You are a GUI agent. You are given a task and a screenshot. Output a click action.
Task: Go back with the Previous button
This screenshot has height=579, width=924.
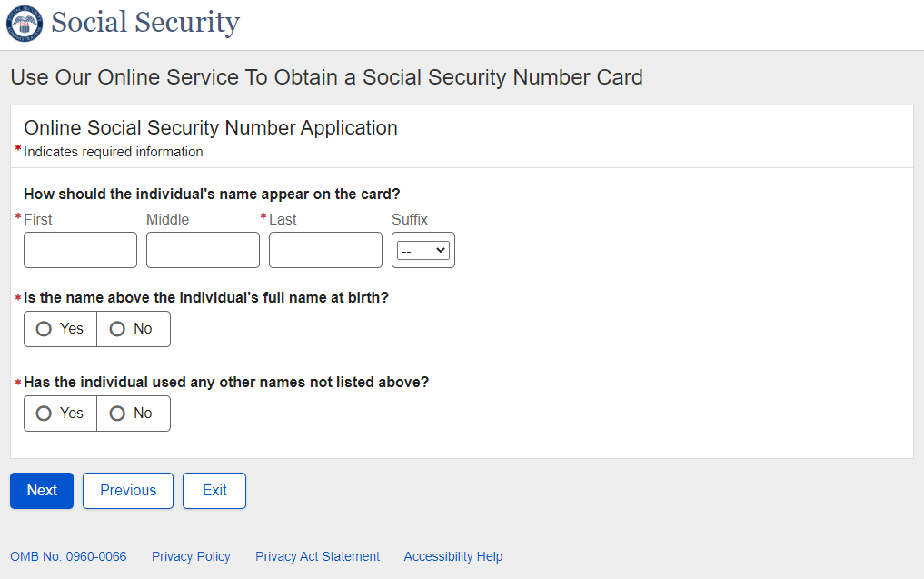pos(128,491)
